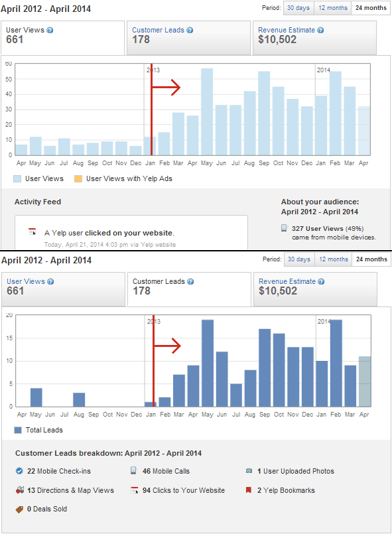Click the May 2012 bar in Total Leads chart
The height and width of the screenshot is (534, 392).
(x=36, y=397)
